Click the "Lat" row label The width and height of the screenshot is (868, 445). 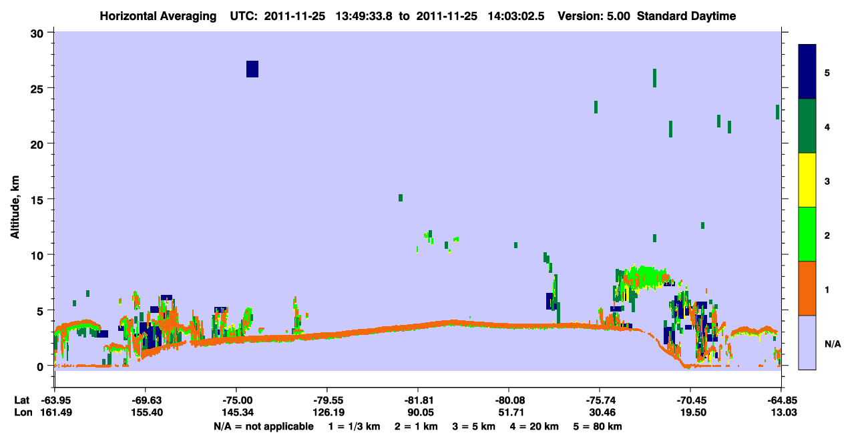[x=22, y=400]
